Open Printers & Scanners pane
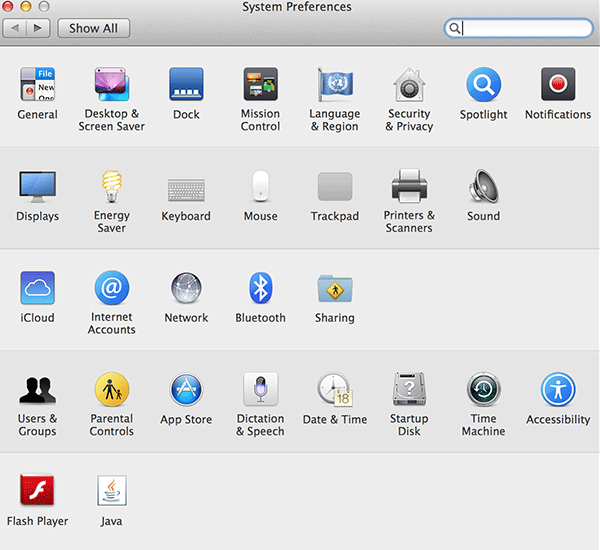This screenshot has height=550, width=600. 409,188
